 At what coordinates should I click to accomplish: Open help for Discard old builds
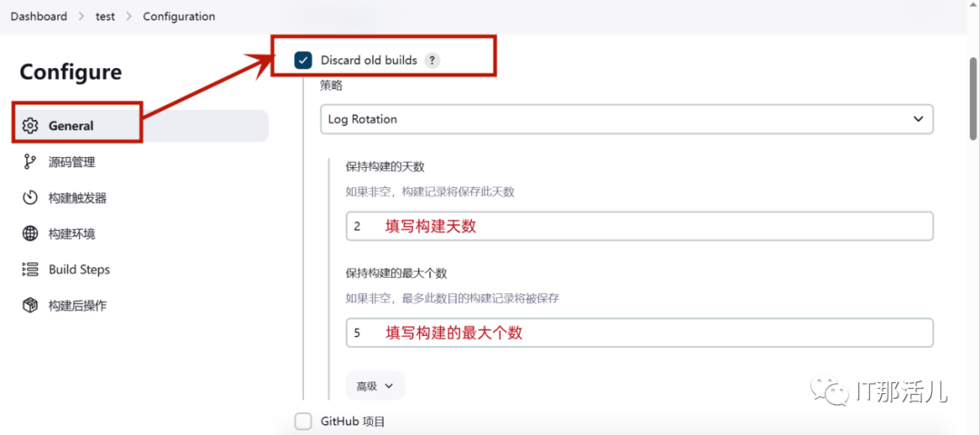pos(432,61)
